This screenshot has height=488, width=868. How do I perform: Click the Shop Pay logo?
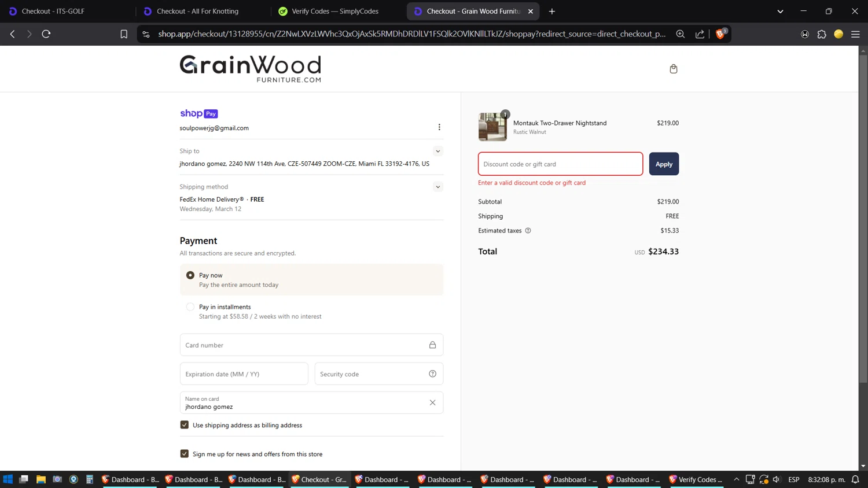(198, 113)
